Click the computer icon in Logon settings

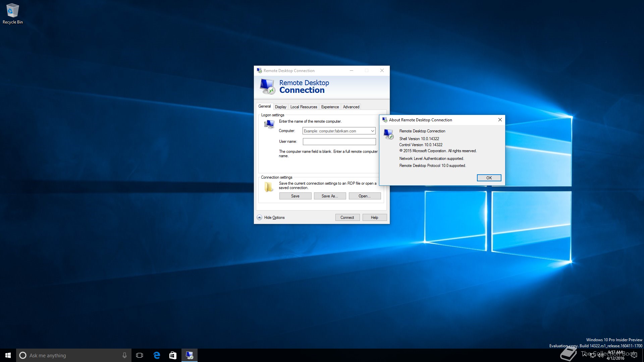[x=269, y=124]
